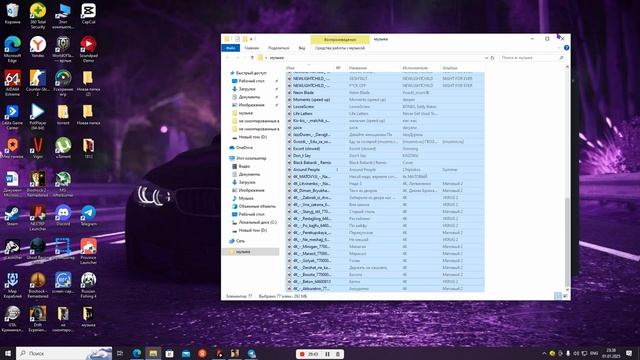Click the taskbar clock
Image resolution: width=640 pixels, height=360 pixels.
[x=611, y=353]
